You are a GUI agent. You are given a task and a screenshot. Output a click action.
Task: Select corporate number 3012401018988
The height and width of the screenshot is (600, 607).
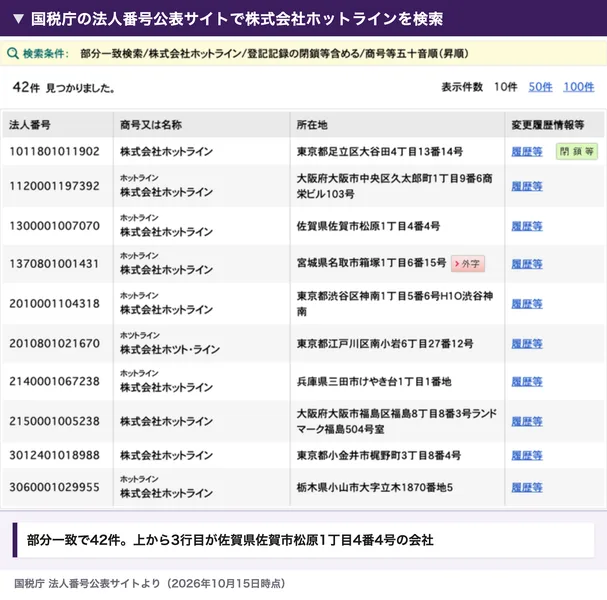click(54, 455)
